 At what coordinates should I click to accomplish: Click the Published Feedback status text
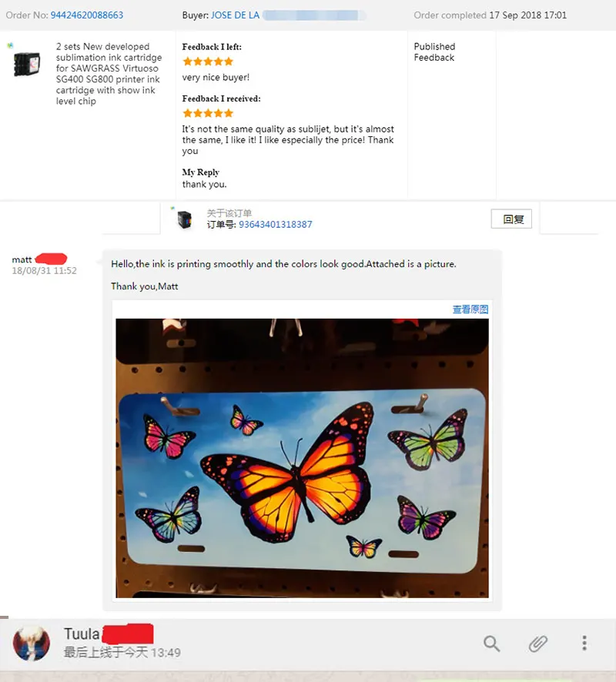click(434, 52)
